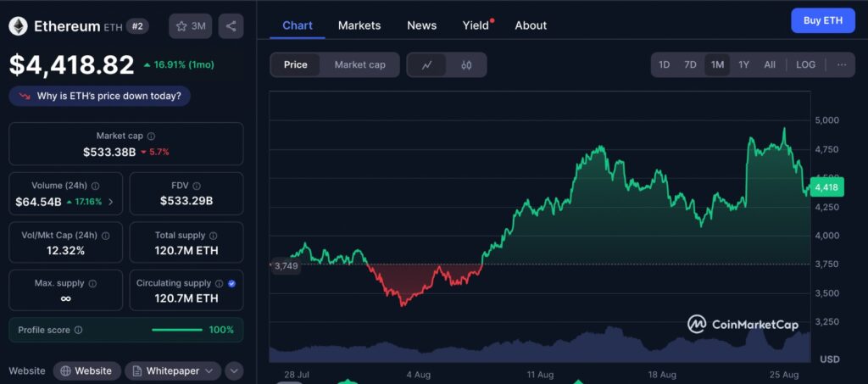Click the Profile score info icon
This screenshot has width=868, height=384.
(x=79, y=330)
